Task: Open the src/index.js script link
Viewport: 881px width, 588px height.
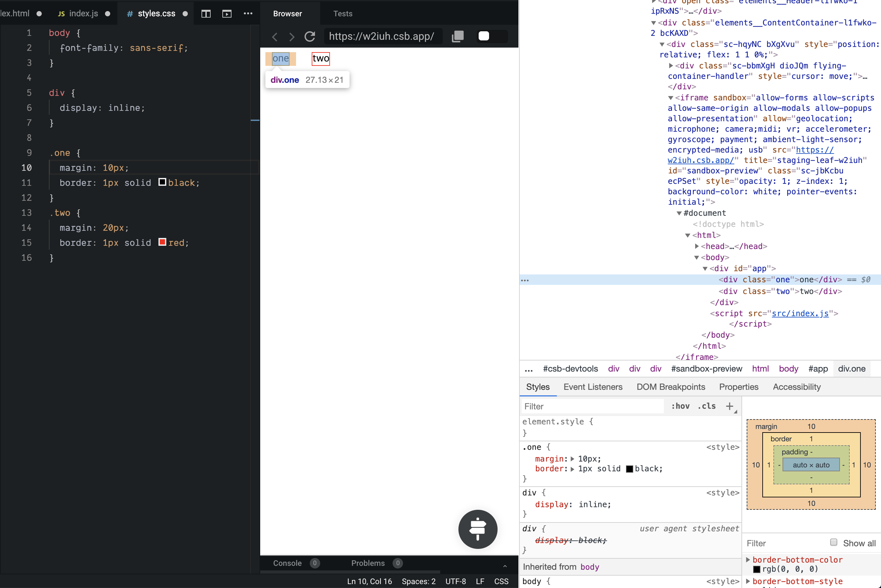Action: (799, 313)
